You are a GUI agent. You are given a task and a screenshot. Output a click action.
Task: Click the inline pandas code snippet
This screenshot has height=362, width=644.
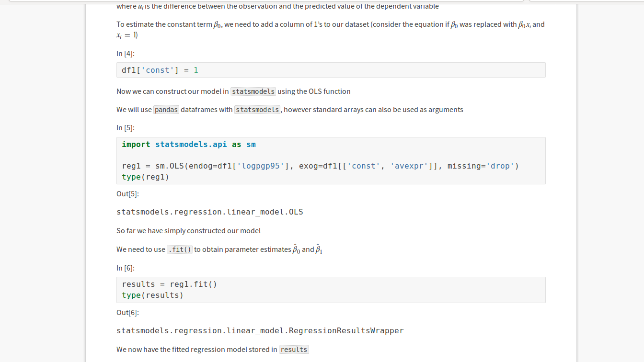point(166,109)
